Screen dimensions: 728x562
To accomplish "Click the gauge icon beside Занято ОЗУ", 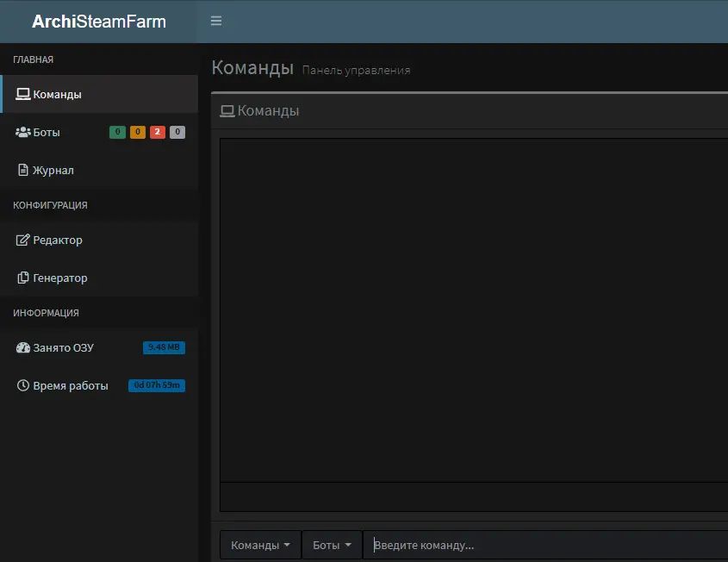I will (x=22, y=347).
